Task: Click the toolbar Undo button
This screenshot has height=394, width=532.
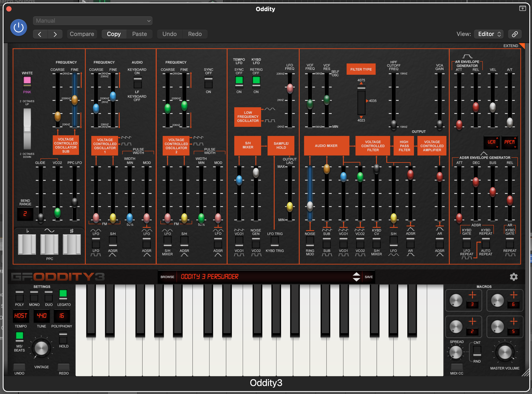Action: pos(170,34)
